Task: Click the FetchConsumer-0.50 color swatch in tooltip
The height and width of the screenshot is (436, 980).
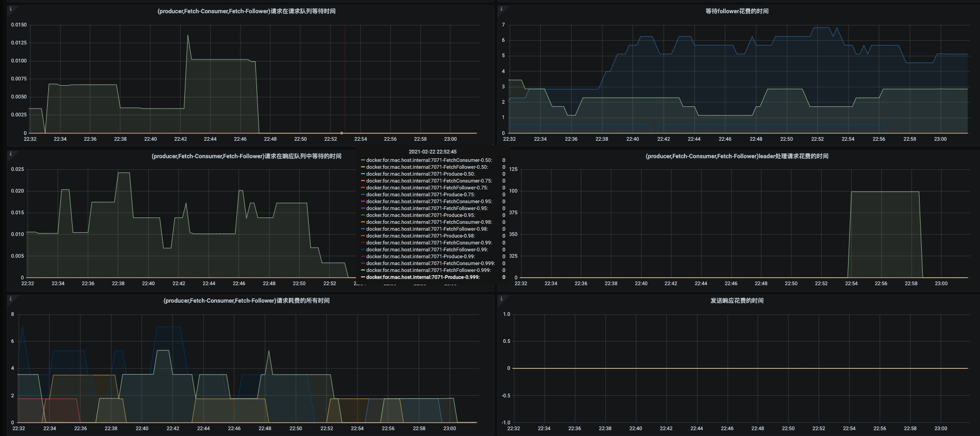Action: 363,160
